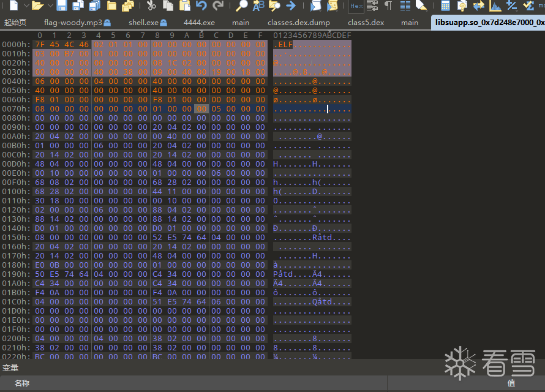Switch to the class5.dex tab

coord(366,23)
